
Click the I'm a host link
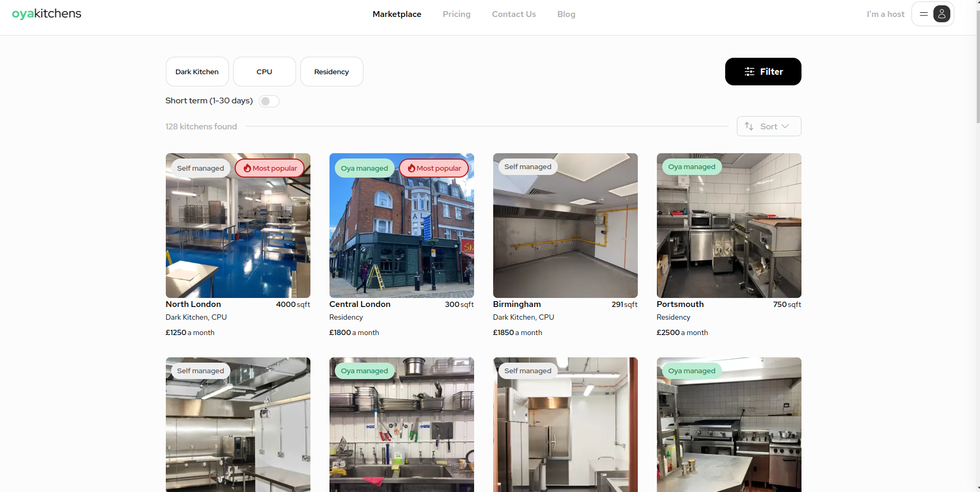pyautogui.click(x=885, y=14)
